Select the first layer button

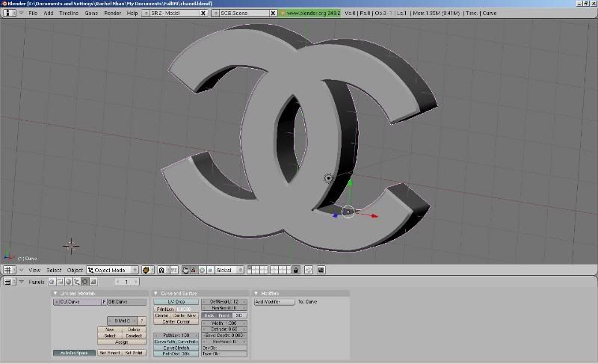249,268
